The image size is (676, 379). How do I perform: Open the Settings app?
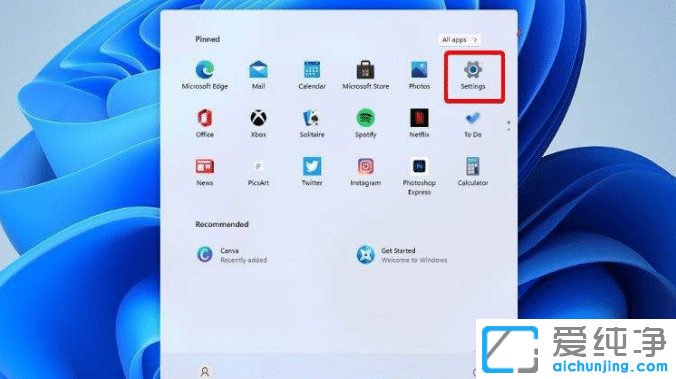point(473,75)
